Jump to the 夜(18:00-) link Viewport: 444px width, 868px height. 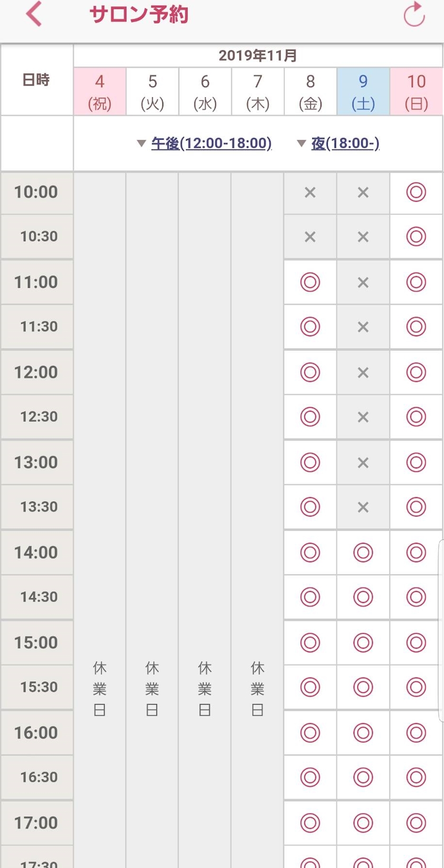[x=345, y=143]
